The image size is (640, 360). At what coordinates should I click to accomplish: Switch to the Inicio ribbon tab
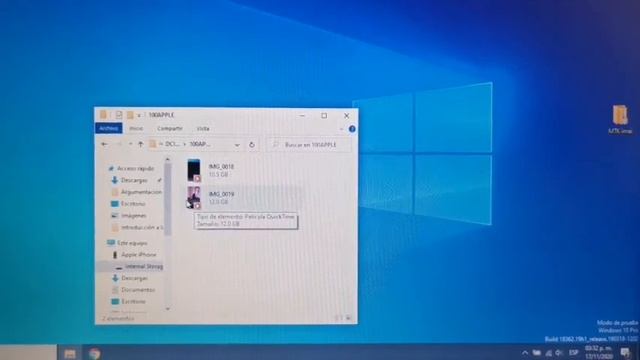pos(136,129)
